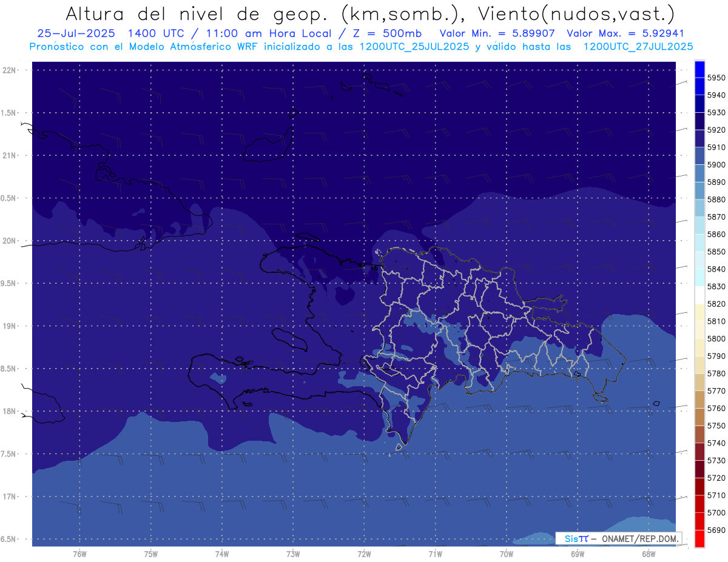Click legend value "5700"
728x562 pixels.
coord(716,513)
